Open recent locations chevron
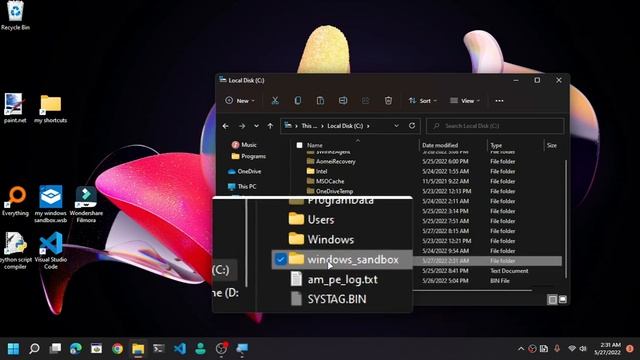The image size is (640, 360). [256, 126]
